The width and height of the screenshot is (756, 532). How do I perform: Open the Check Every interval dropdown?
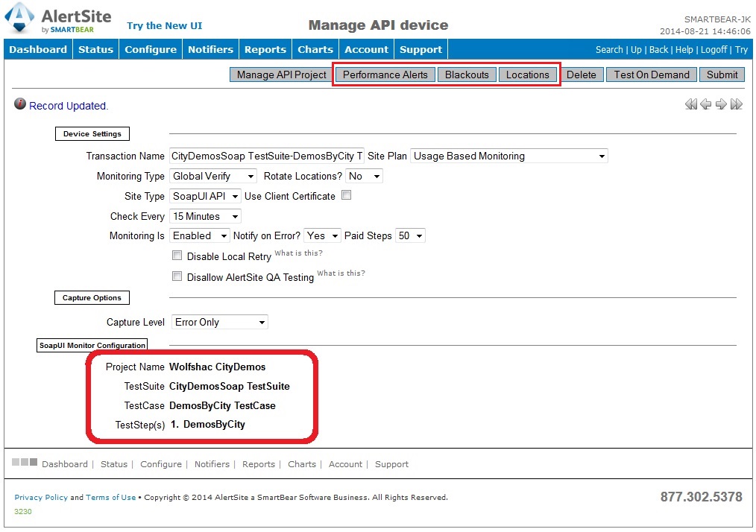(x=205, y=216)
